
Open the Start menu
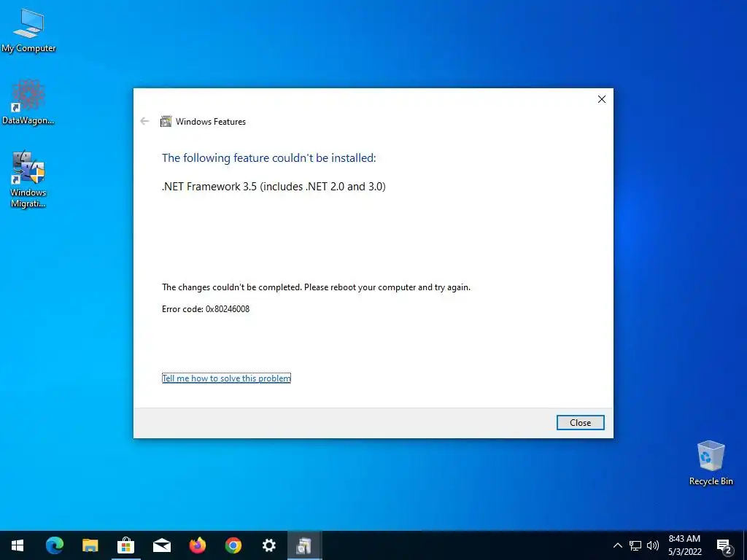pos(18,545)
